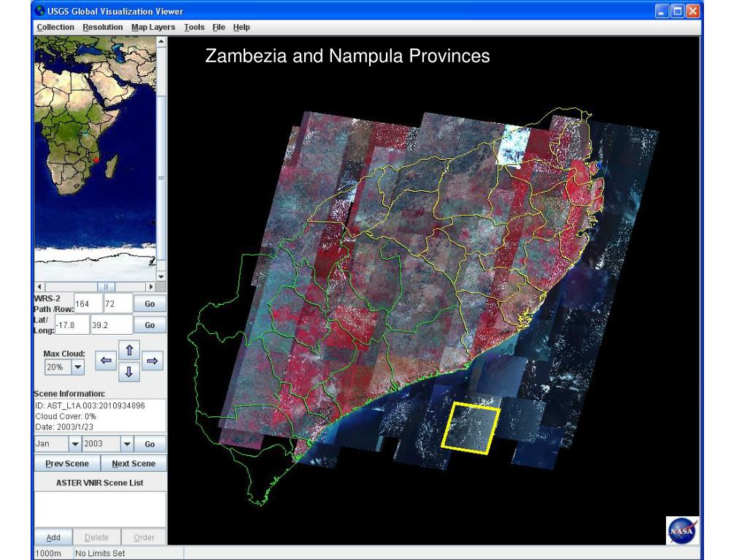
Task: Expand the Max Cloud 20% dropdown
Action: coord(77,367)
